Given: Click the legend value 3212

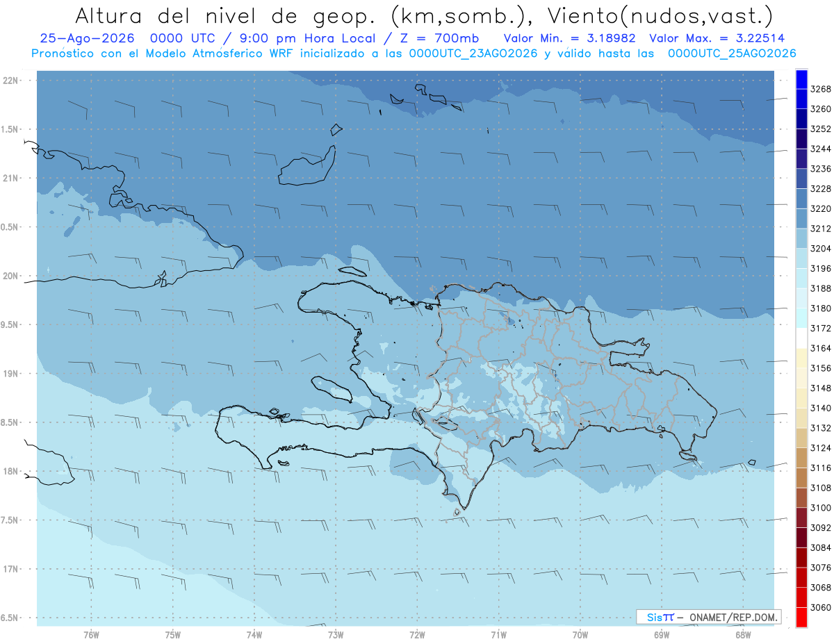Looking at the screenshot, I should [821, 229].
